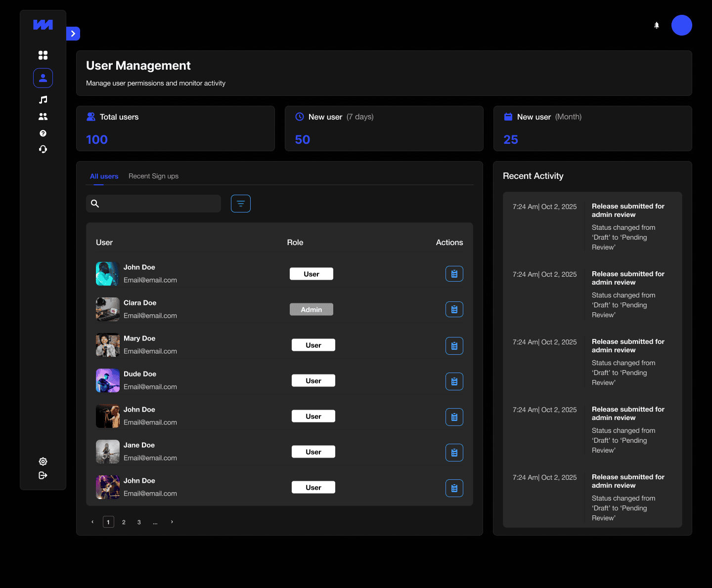Click User role badge for Dude Doe

tap(313, 380)
